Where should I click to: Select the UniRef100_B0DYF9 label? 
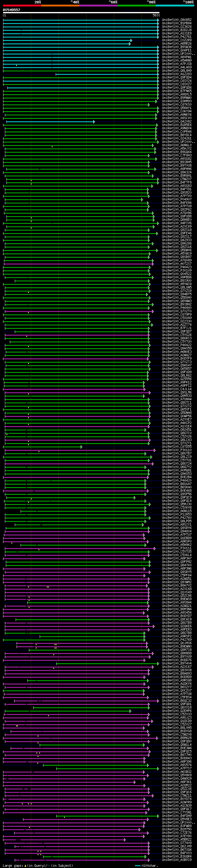click(x=177, y=358)
